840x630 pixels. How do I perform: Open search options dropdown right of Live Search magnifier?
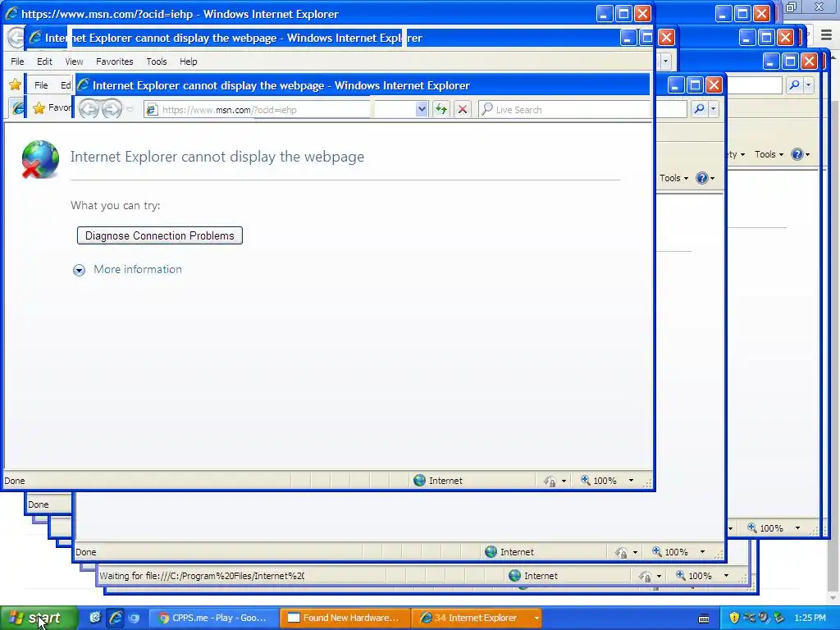point(713,109)
